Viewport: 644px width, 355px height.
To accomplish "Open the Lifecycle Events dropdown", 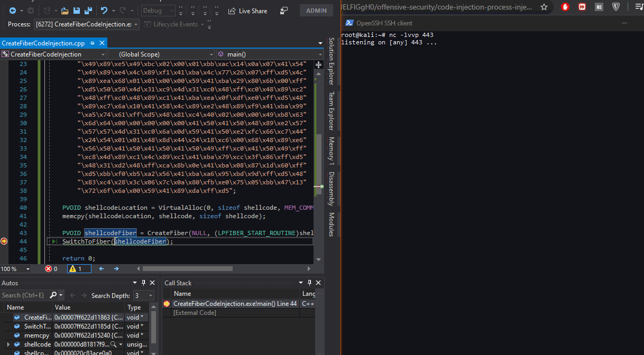I will click(x=175, y=24).
